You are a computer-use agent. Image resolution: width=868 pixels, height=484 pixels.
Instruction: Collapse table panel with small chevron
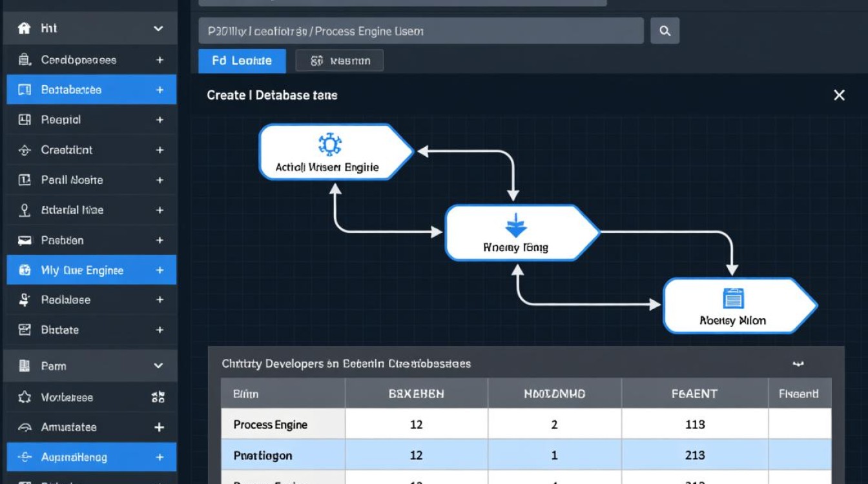(798, 364)
